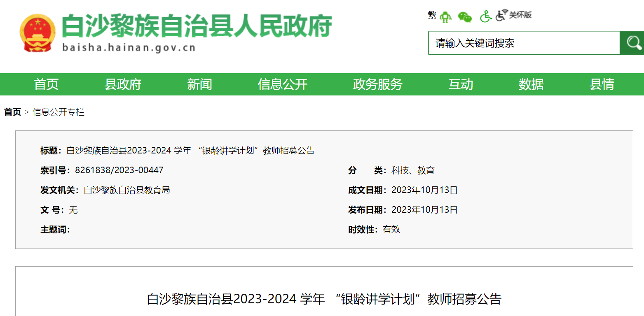Go to the 新闻 menu
This screenshot has height=316, width=644.
point(199,84)
